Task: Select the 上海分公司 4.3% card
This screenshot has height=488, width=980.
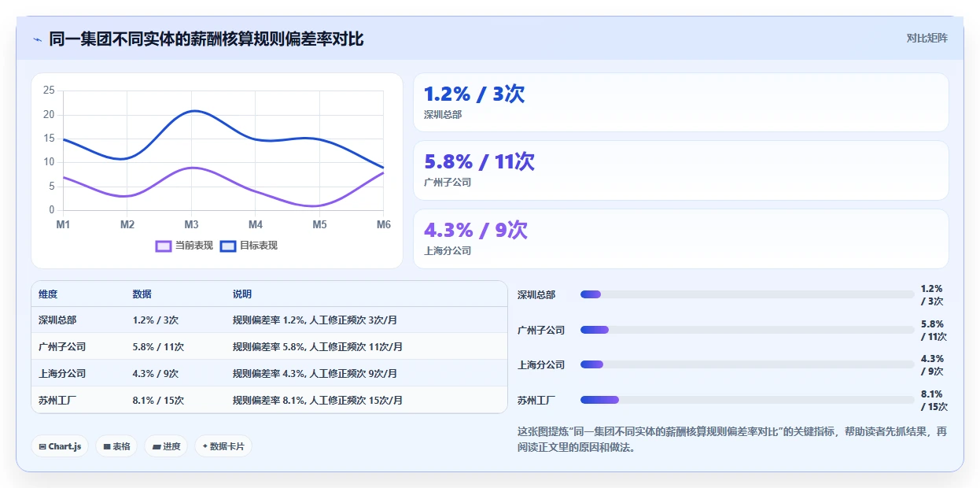Action: pyautogui.click(x=681, y=239)
